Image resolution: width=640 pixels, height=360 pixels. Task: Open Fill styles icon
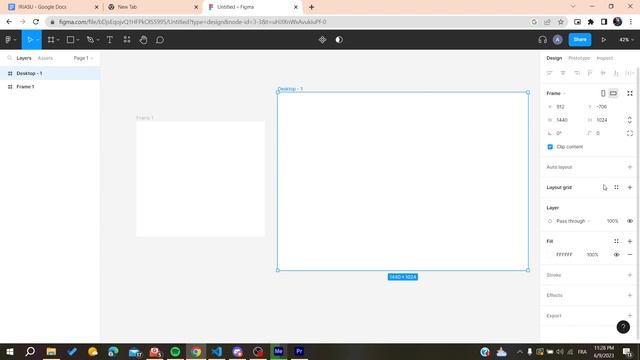coord(616,241)
